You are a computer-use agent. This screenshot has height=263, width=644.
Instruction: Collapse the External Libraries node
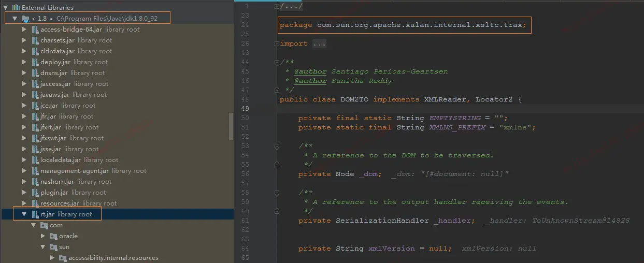coord(6,8)
